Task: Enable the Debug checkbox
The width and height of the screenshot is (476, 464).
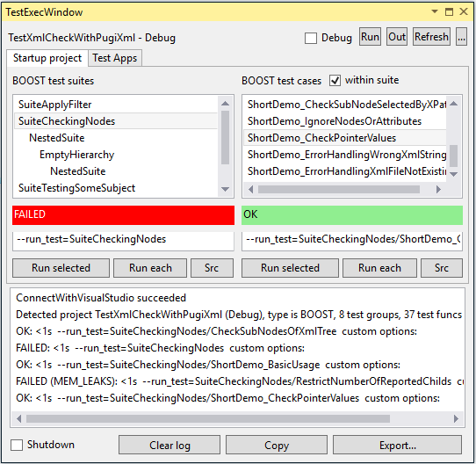Action: (x=311, y=38)
